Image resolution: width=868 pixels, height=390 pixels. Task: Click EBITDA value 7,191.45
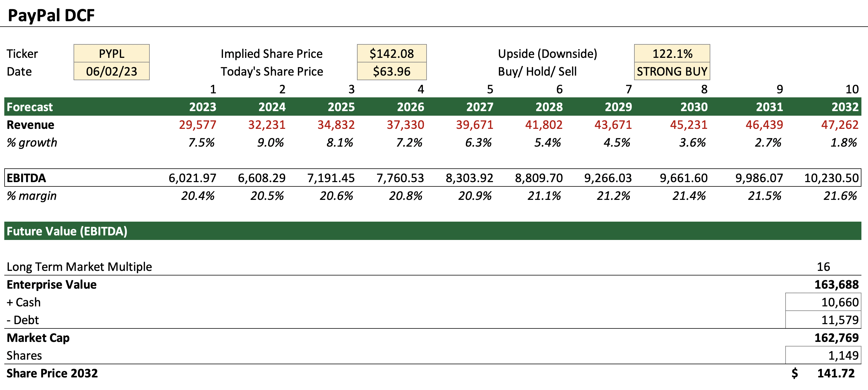coord(331,178)
